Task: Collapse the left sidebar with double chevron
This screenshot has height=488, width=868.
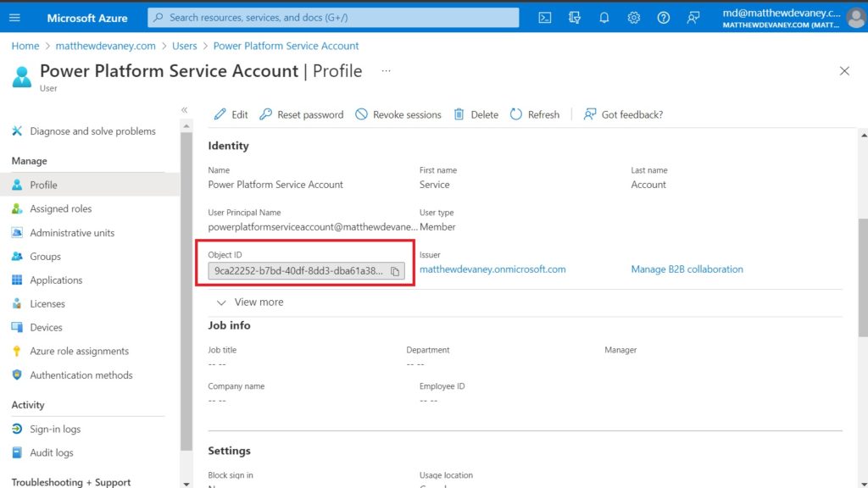Action: 184,109
